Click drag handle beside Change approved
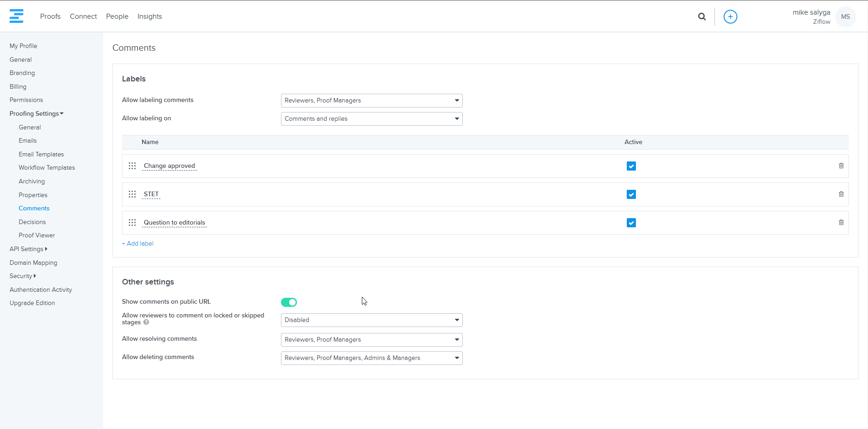 click(132, 166)
